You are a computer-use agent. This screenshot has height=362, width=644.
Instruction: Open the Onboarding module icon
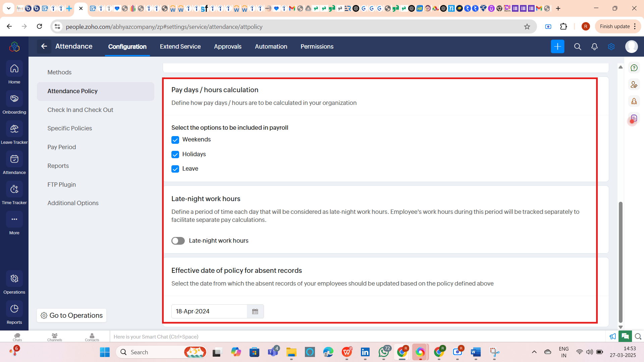[14, 99]
